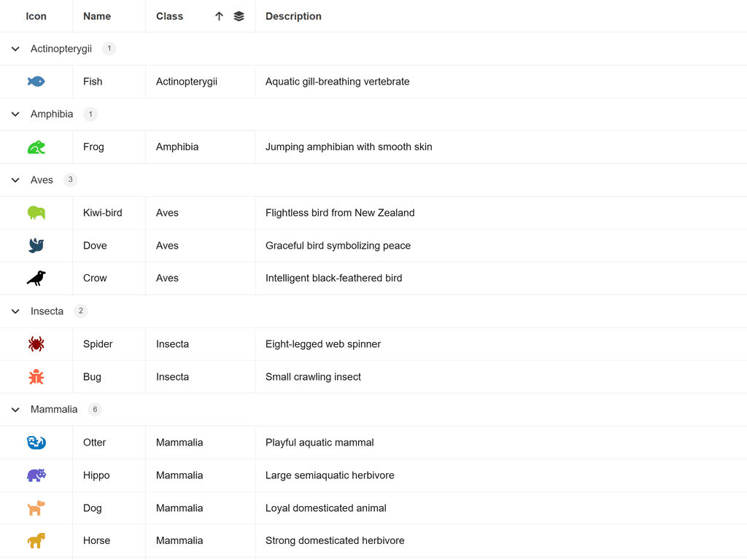Image resolution: width=747 pixels, height=560 pixels.
Task: Click the ascending sort arrow on Class column
Action: [x=220, y=15]
